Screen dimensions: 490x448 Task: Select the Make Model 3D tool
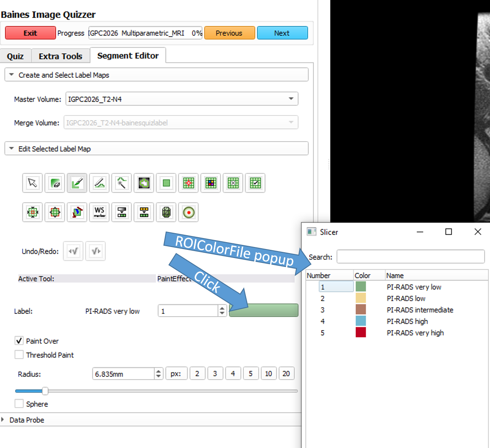tap(166, 212)
